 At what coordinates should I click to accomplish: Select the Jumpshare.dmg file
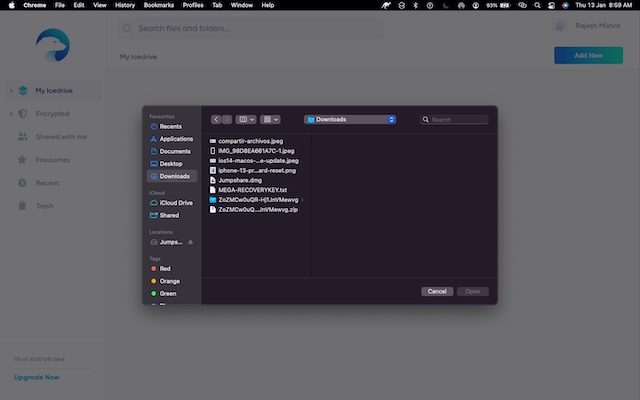[240, 180]
